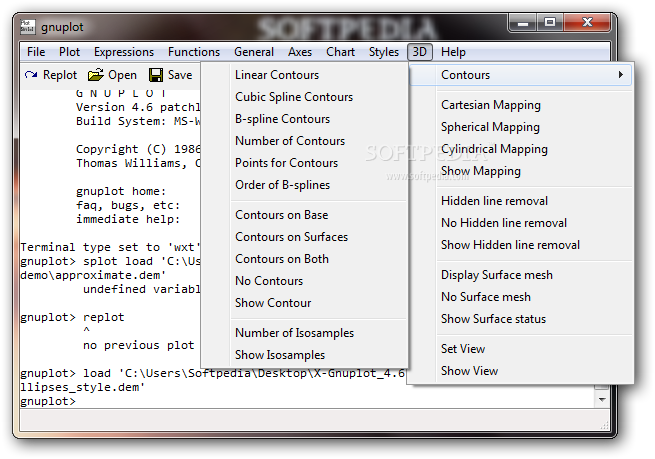Click the 'demo\approximate.dem' console text
This screenshot has width=655, height=459.
click(93, 276)
